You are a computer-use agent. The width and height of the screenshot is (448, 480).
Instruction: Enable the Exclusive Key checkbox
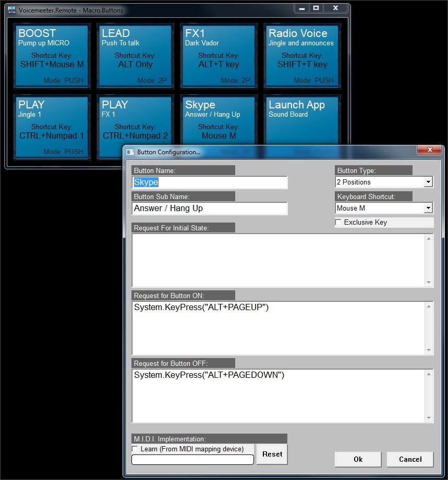pyautogui.click(x=338, y=222)
